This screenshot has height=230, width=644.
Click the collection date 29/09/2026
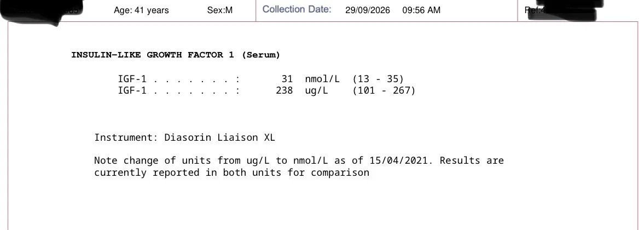(368, 10)
